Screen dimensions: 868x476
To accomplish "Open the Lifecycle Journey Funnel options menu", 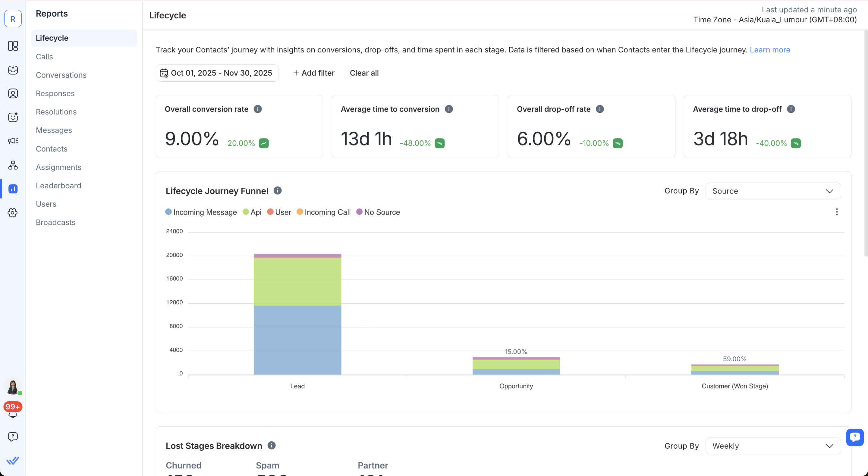I will (837, 211).
